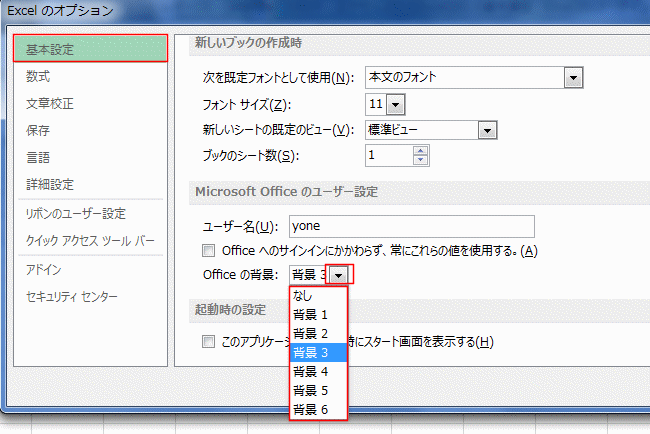Toggle Office へのサインインにかかわらず checkbox

tap(209, 250)
